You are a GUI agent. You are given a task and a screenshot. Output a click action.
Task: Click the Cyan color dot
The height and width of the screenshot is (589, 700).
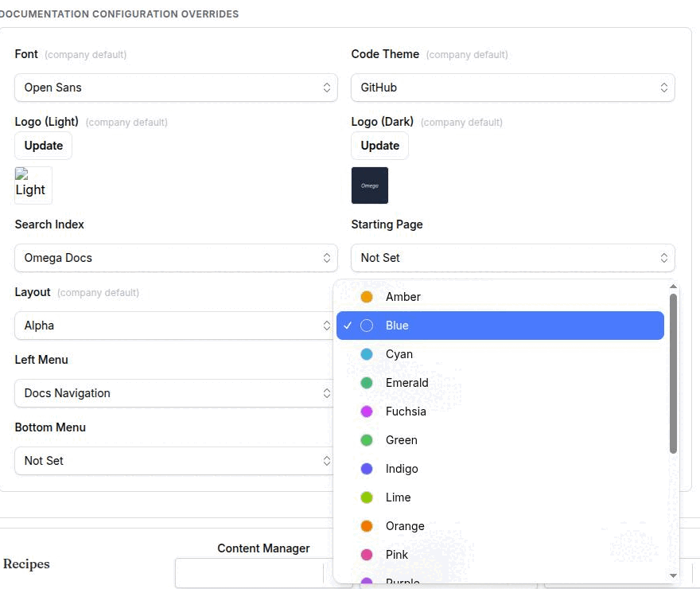click(367, 354)
